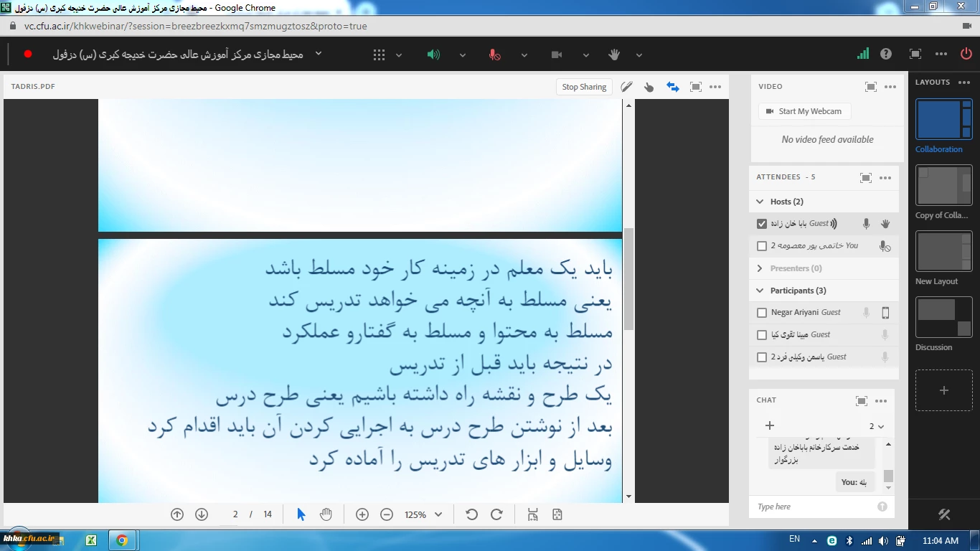Zoom in on the shared document
Screen dimensions: 980x551
tap(362, 514)
